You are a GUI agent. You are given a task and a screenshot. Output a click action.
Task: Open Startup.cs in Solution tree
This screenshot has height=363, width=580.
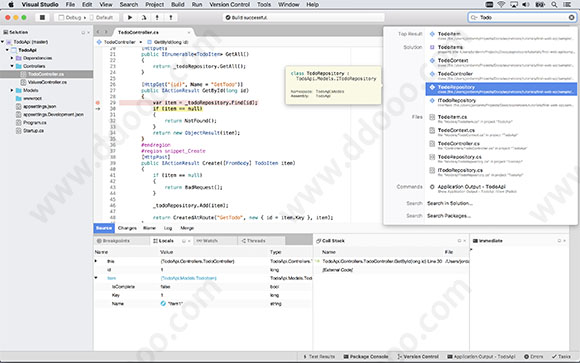click(33, 131)
